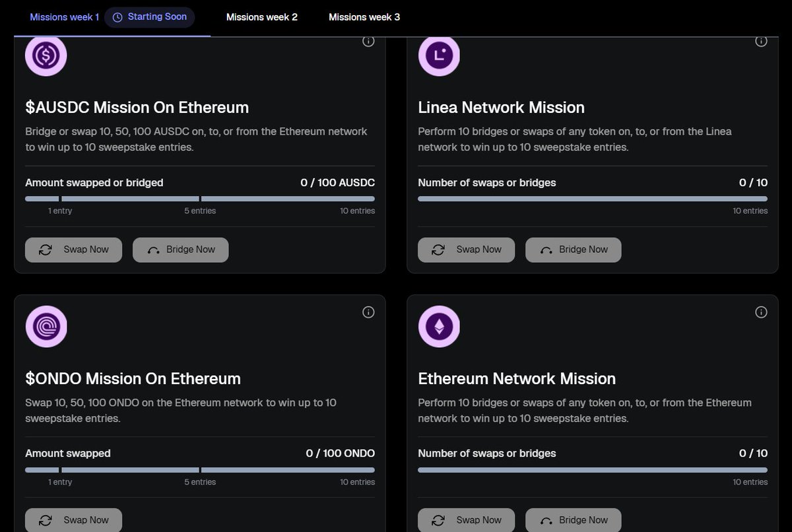Screen dimensions: 792x532
Task: Click the Ethereum diamond logo
Action: (x=439, y=327)
